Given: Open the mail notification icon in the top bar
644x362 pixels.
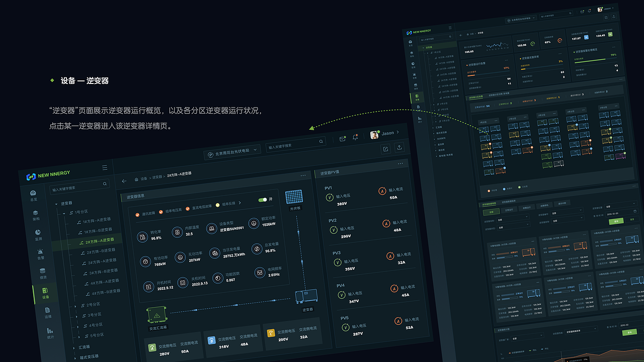Looking at the screenshot, I should click(x=342, y=139).
